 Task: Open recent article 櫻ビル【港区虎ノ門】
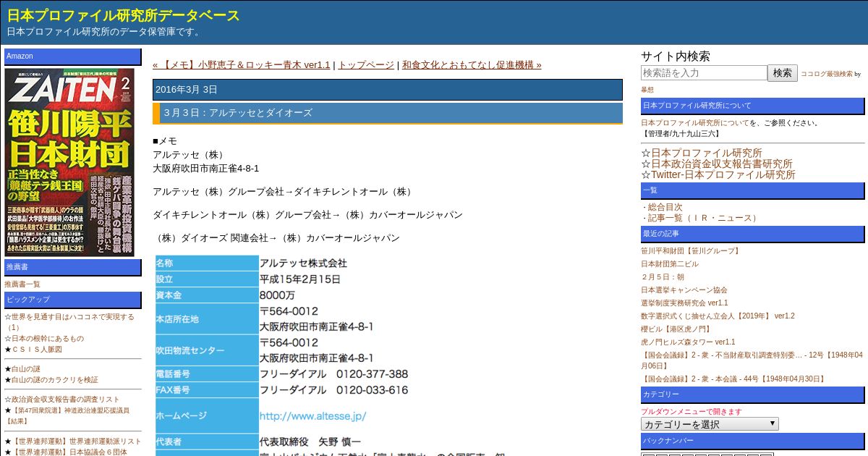[x=676, y=329]
